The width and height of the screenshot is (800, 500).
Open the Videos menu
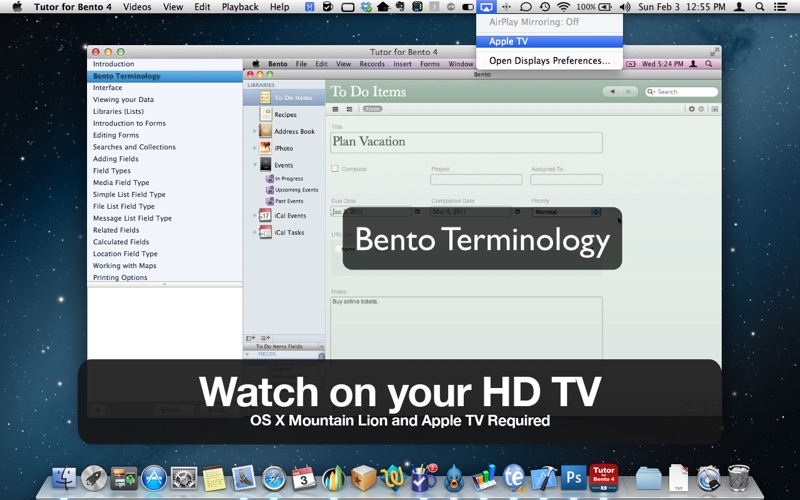[x=137, y=7]
